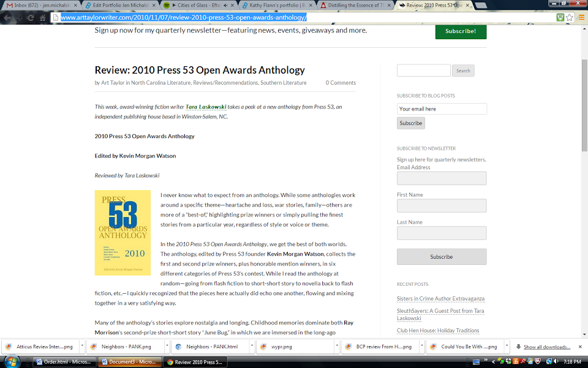
Task: Reload the current page
Action: (31, 17)
